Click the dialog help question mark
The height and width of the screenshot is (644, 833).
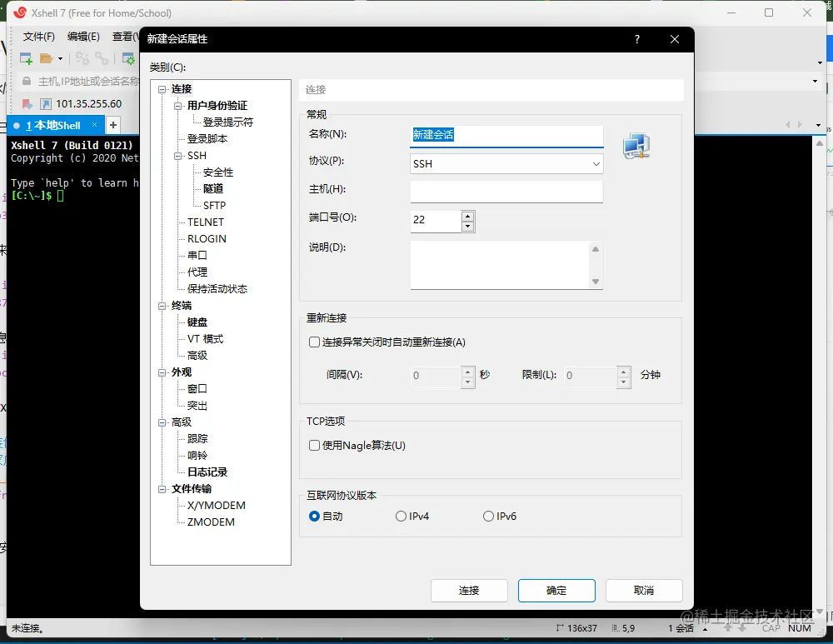(x=637, y=39)
